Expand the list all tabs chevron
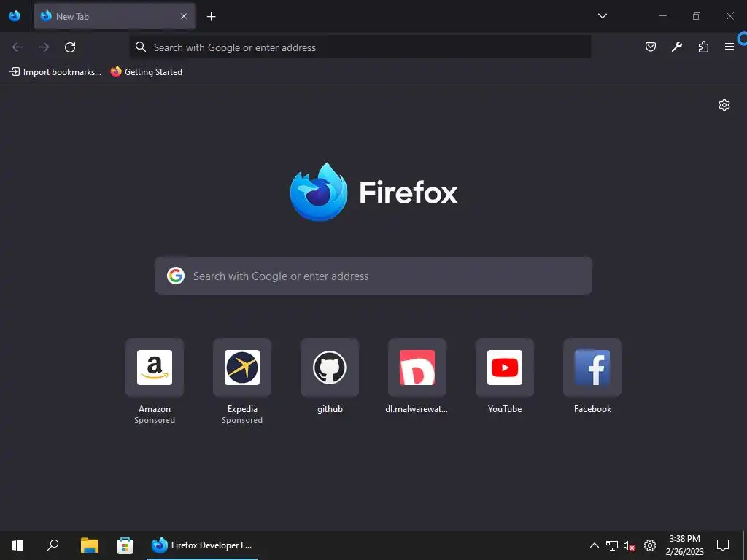The image size is (747, 560). (x=602, y=16)
